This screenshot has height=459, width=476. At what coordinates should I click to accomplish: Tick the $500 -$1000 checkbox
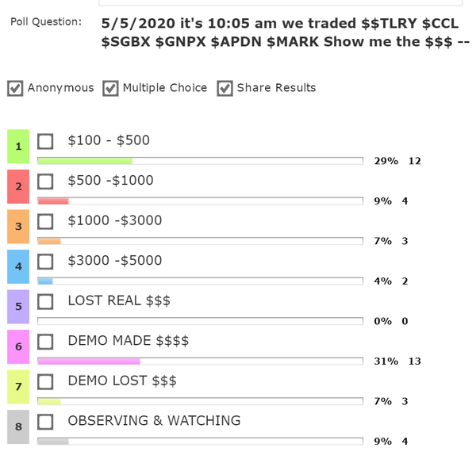click(x=46, y=181)
